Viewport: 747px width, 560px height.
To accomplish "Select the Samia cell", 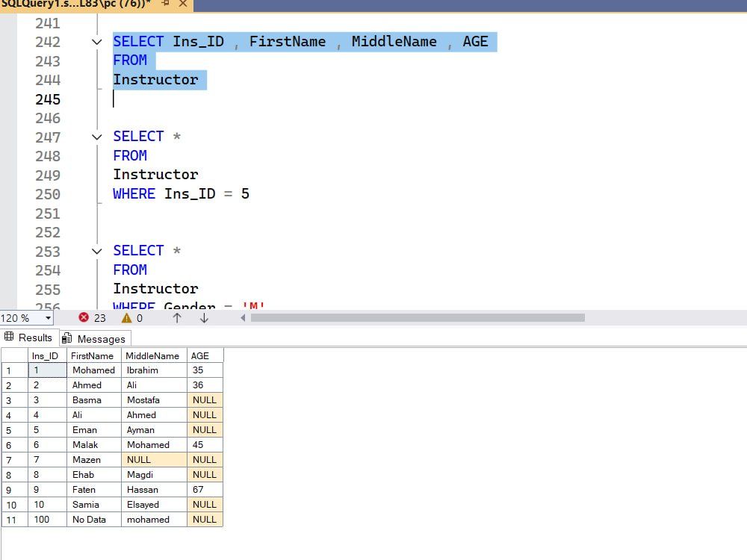I will pos(94,504).
